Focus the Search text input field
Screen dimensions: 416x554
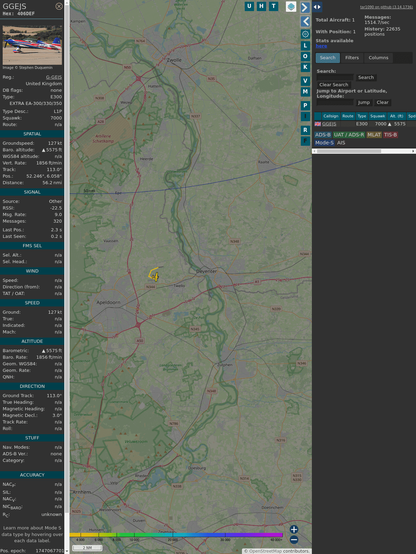point(335,77)
